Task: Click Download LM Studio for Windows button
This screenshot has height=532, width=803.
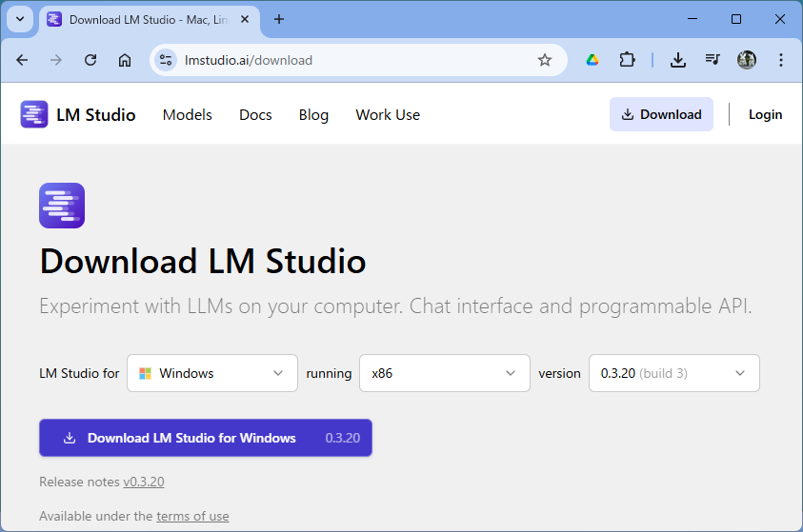Action: point(205,438)
